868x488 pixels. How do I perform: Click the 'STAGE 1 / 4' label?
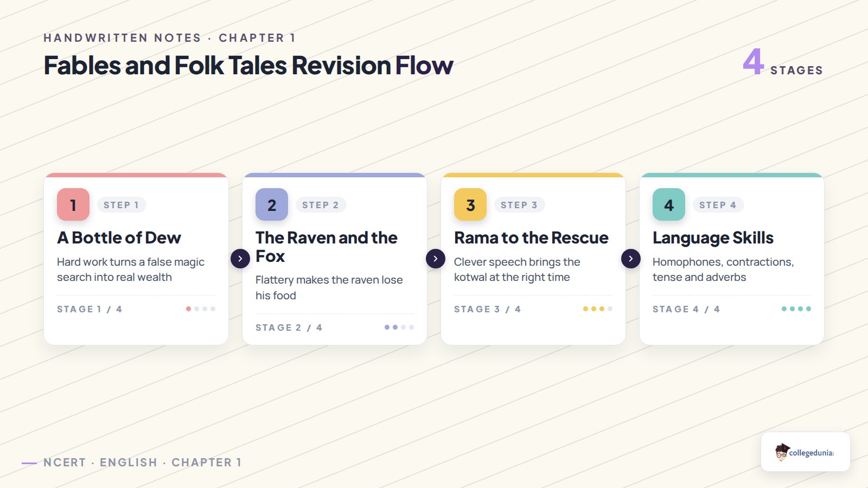[90, 309]
